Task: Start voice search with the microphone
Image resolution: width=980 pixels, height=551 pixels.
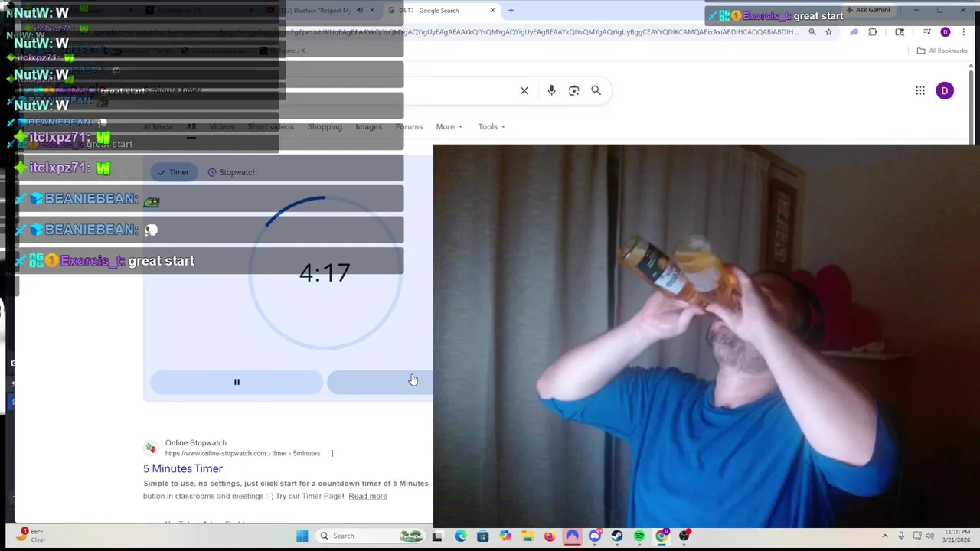Action: coord(551,90)
